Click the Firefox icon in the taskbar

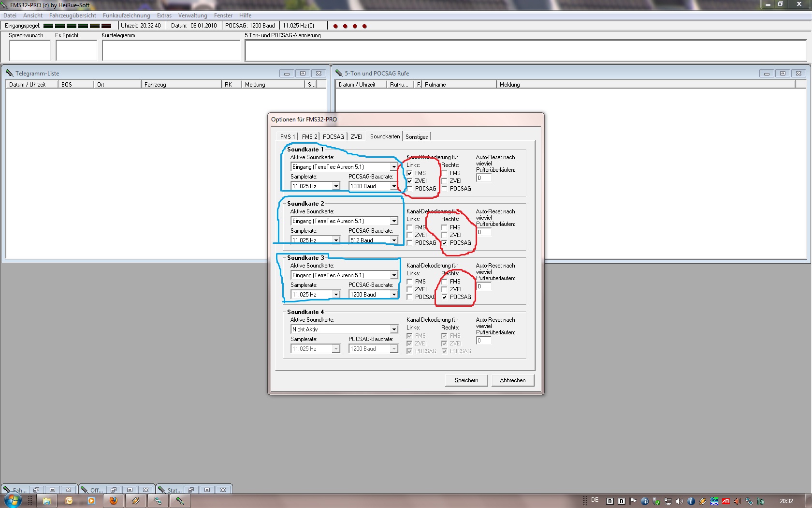pos(113,501)
